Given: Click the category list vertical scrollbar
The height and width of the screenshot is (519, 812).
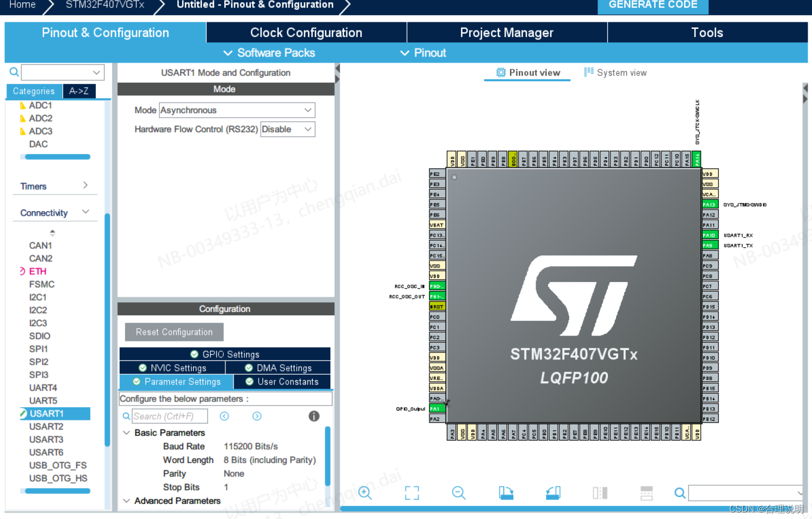Looking at the screenshot, I should pos(107,330).
